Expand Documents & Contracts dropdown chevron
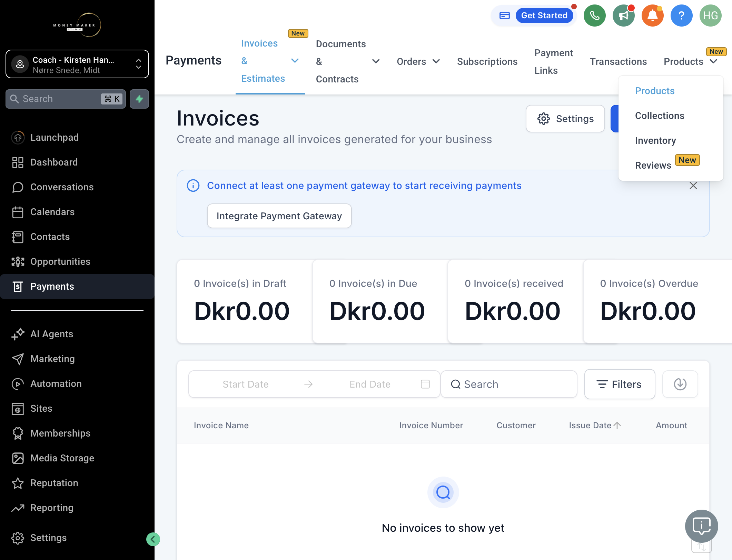 coord(376,61)
